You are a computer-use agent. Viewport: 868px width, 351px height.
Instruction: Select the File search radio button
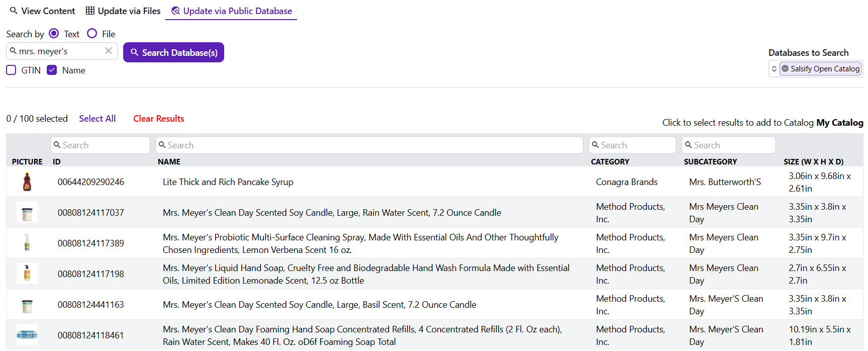coord(92,34)
